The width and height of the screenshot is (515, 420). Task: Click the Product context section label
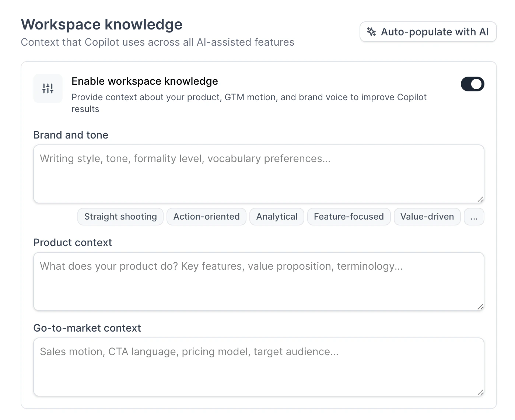pos(73,242)
